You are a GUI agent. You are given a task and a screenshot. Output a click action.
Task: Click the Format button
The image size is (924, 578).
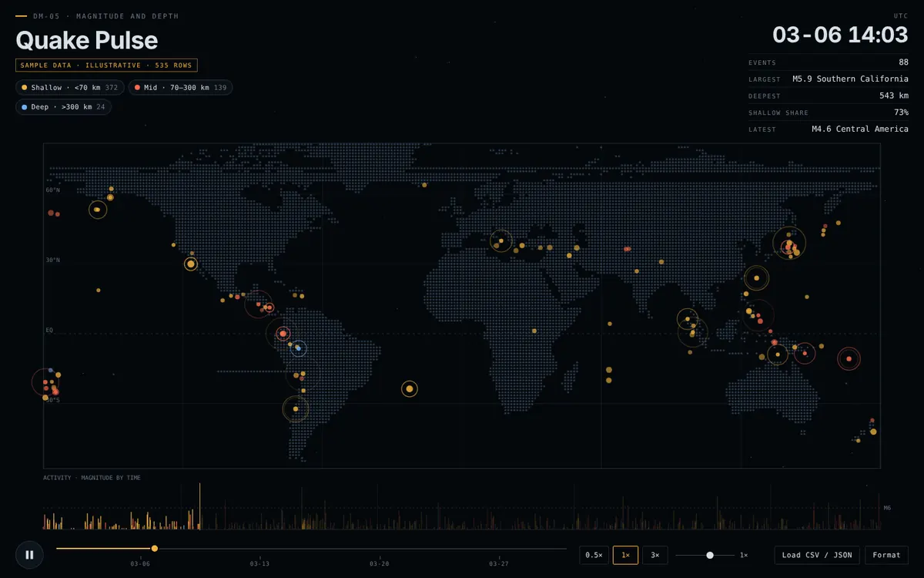click(886, 555)
